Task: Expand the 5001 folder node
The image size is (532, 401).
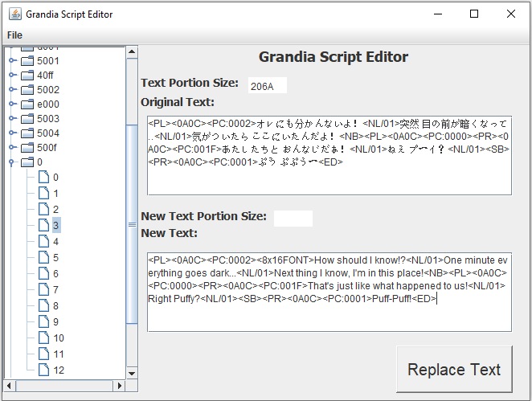Action: tap(12, 60)
